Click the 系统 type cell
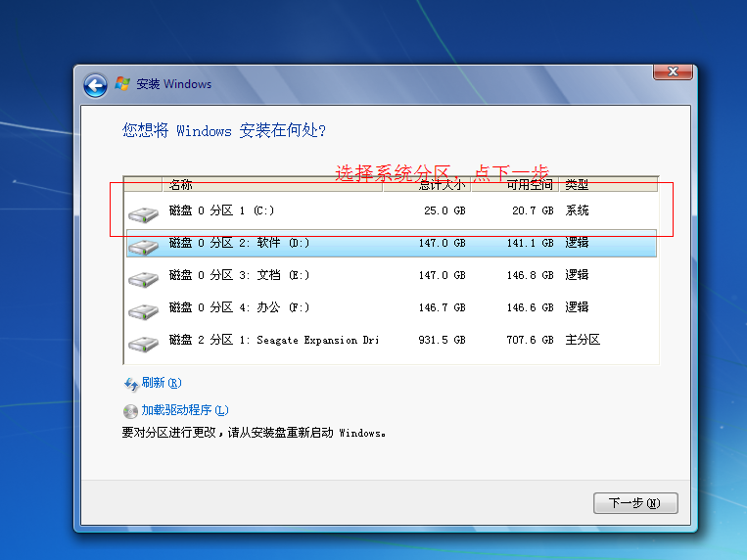Image resolution: width=747 pixels, height=560 pixels. 577,210
